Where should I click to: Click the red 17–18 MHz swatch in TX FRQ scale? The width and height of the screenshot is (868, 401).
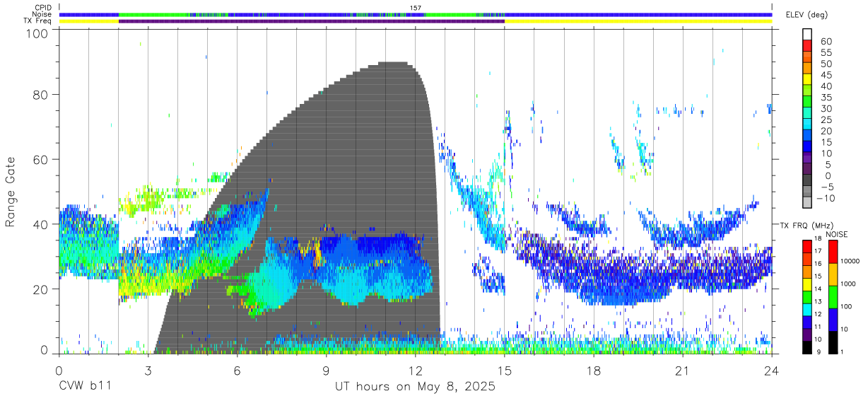[807, 246]
